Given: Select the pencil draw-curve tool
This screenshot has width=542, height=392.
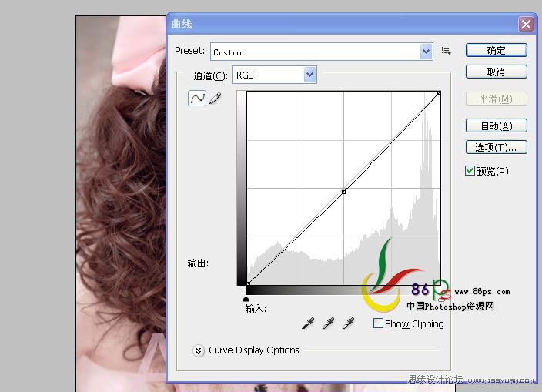Looking at the screenshot, I should [x=215, y=99].
